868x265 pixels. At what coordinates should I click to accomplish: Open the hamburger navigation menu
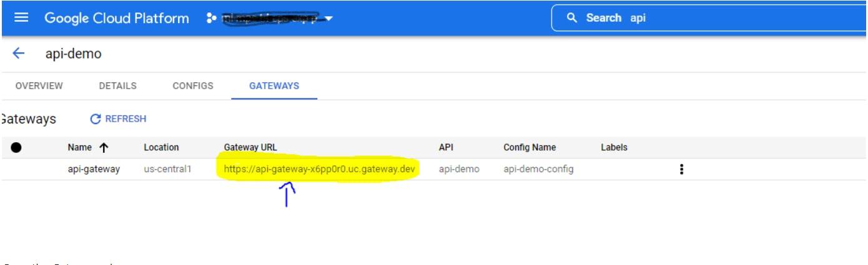(21, 18)
